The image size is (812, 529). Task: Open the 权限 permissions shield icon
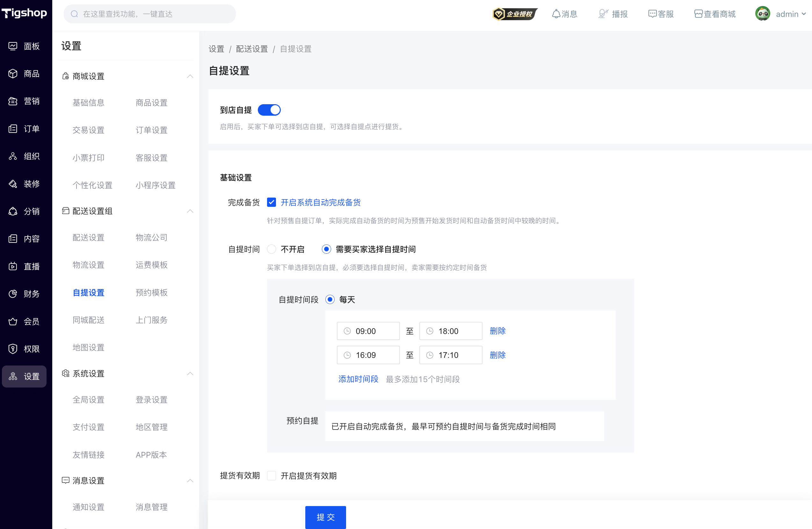coord(13,349)
